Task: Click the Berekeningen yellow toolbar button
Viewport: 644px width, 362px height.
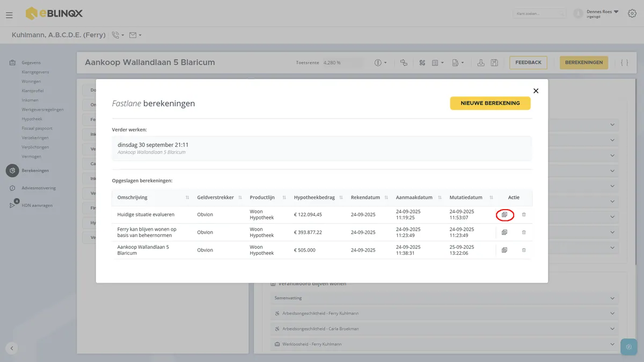Action: click(x=584, y=63)
